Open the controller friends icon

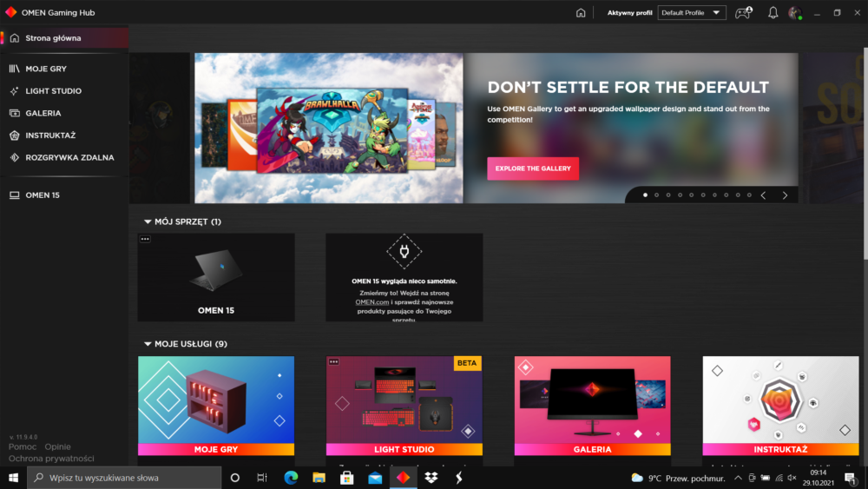[x=743, y=13]
